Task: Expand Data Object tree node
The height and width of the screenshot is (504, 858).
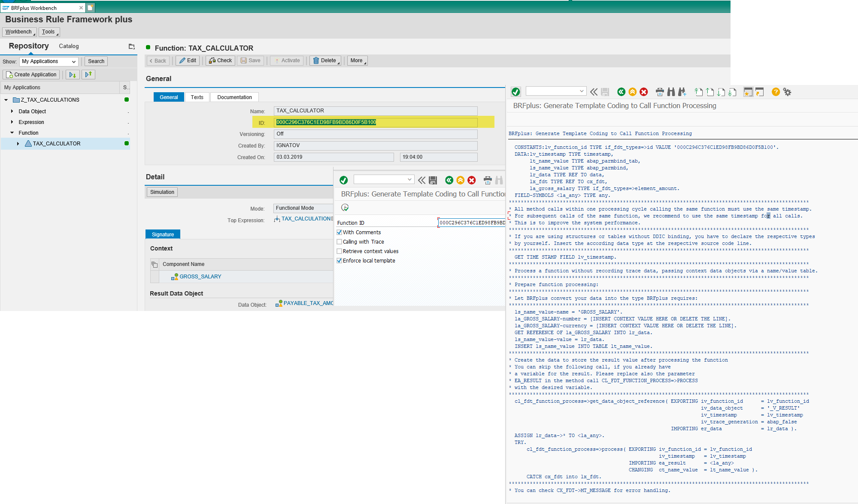Action: click(12, 111)
